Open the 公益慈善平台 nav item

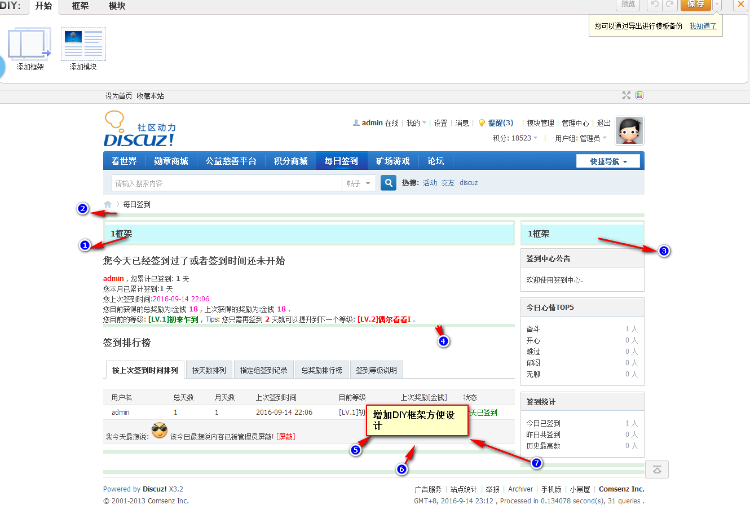tap(231, 161)
